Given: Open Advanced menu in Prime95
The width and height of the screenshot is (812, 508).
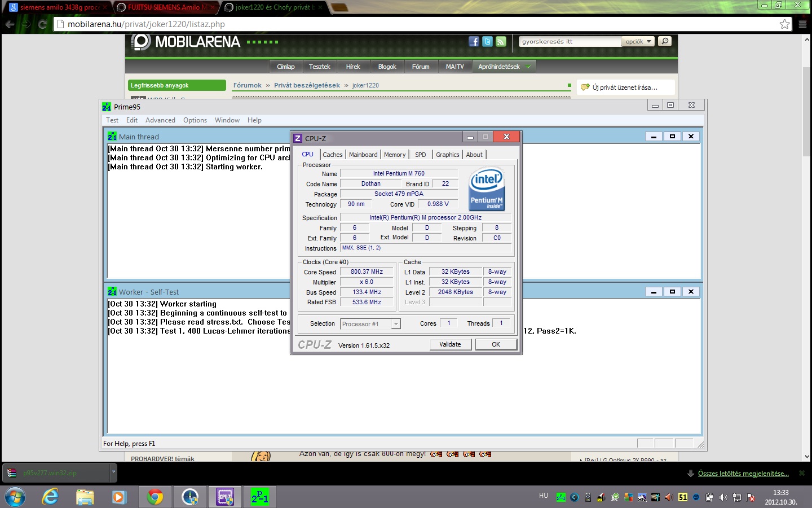Looking at the screenshot, I should point(160,120).
